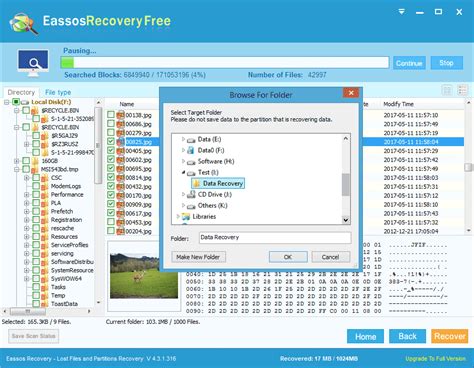This screenshot has height=368, width=474.
Task: Switch to thumbnail view icon
Action: (447, 90)
